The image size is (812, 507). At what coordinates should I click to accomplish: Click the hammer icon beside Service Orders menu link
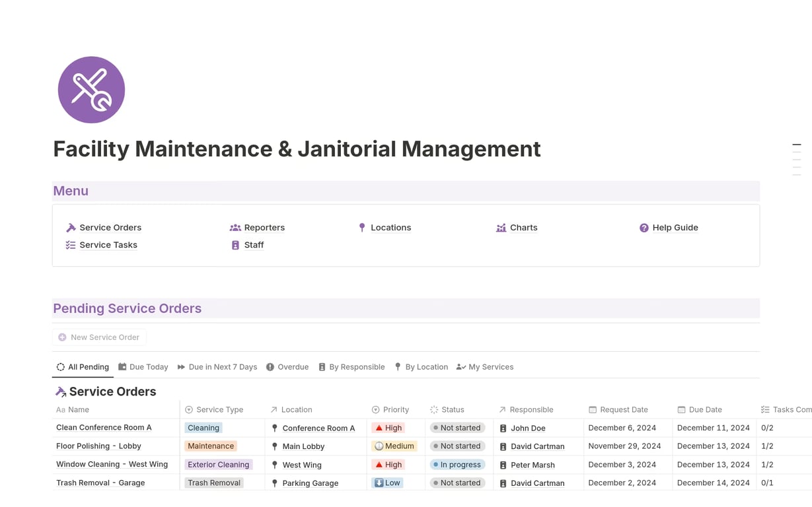(71, 228)
